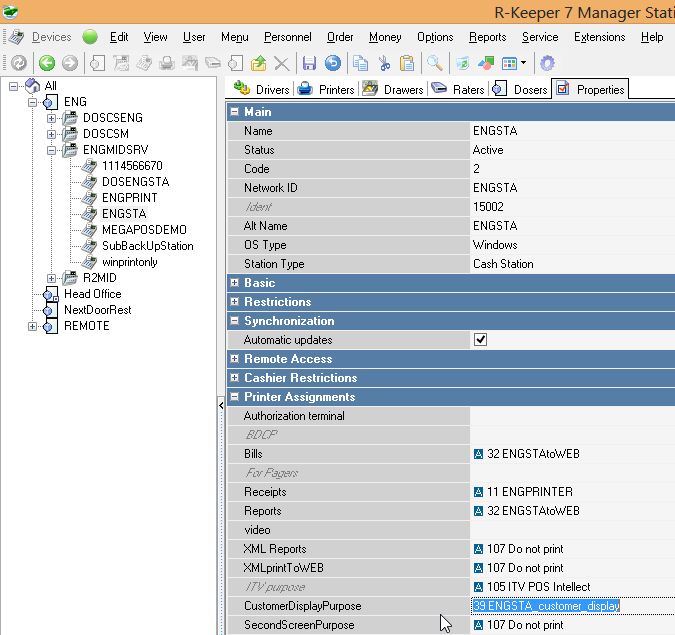
Task: Click the blue undo arrow icon
Action: (x=332, y=63)
